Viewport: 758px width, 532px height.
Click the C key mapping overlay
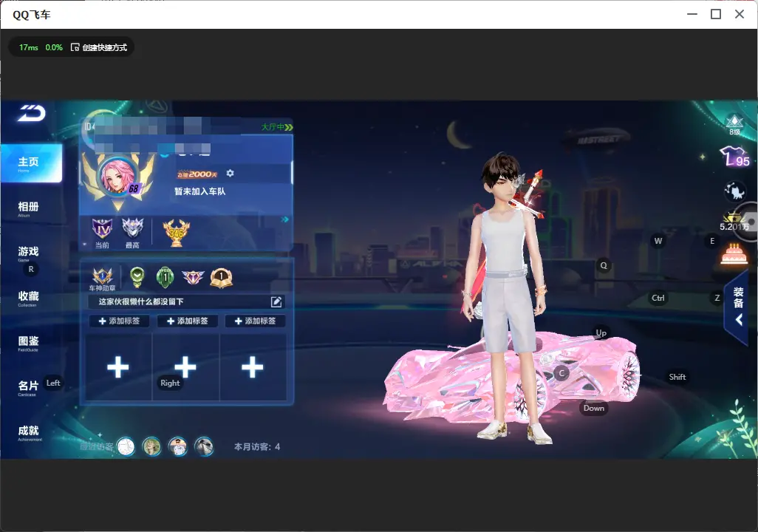pyautogui.click(x=561, y=373)
